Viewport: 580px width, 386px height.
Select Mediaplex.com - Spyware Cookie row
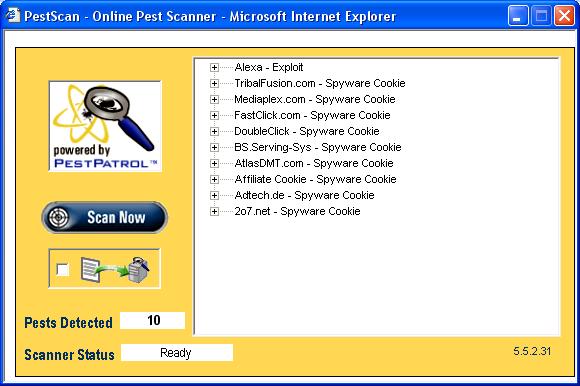point(315,99)
